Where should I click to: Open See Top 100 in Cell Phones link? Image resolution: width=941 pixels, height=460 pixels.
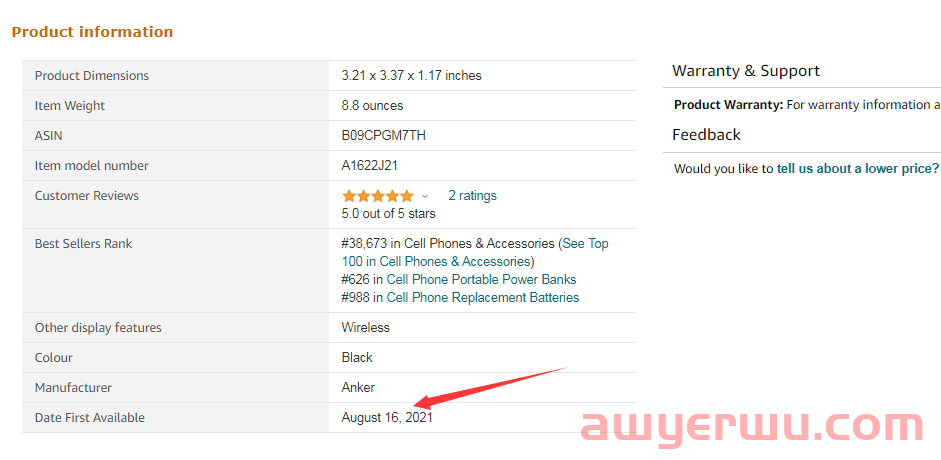[475, 252]
